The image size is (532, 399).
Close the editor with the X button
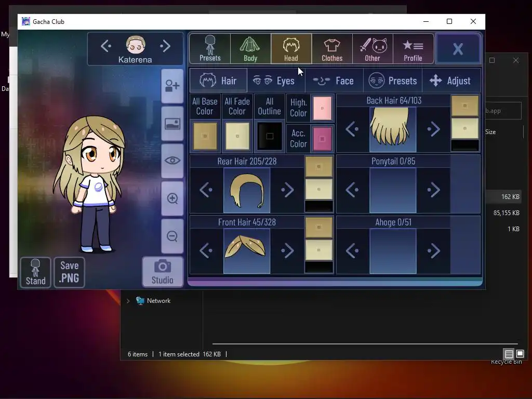458,49
